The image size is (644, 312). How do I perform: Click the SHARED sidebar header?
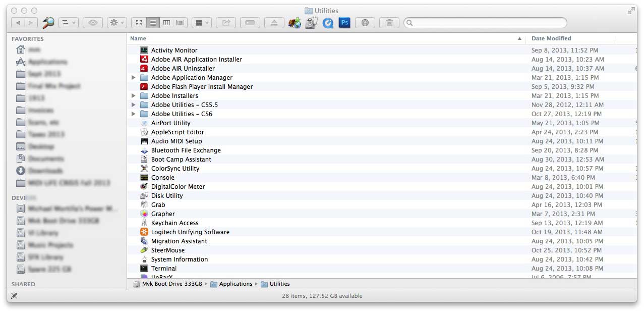(24, 284)
